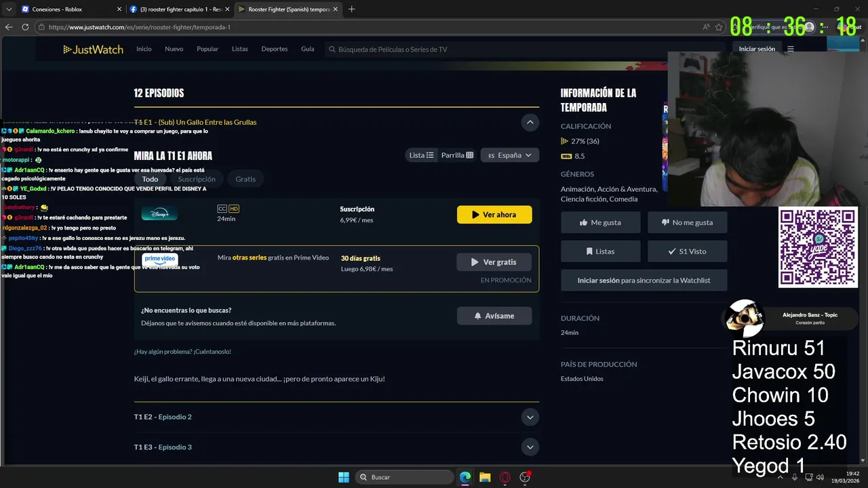Open Nuevo in JustWatch navigation
The height and width of the screenshot is (488, 868).
coord(174,49)
